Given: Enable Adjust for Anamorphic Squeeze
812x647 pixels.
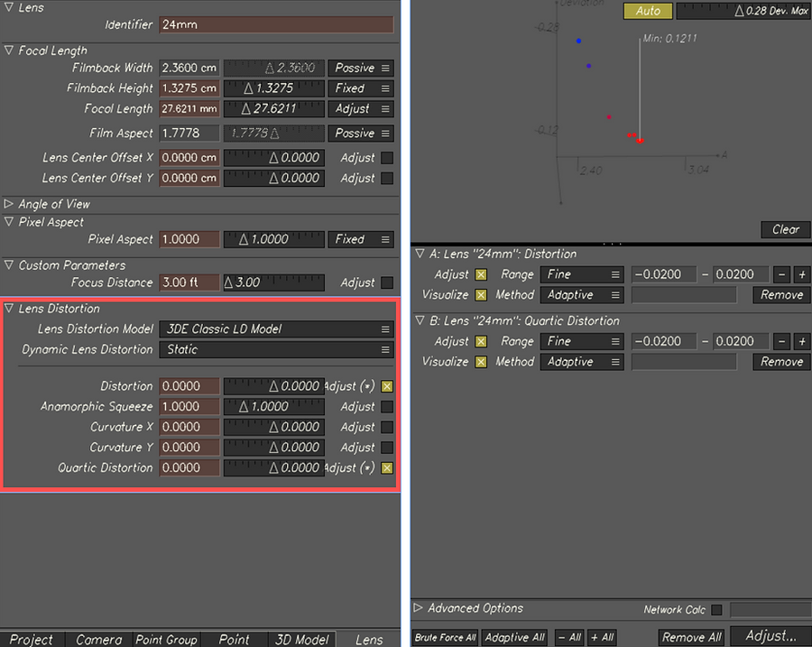Looking at the screenshot, I should click(387, 407).
